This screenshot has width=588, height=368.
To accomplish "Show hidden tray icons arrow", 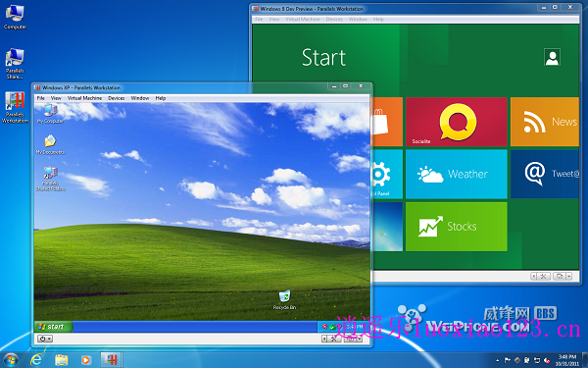I will click(x=497, y=360).
